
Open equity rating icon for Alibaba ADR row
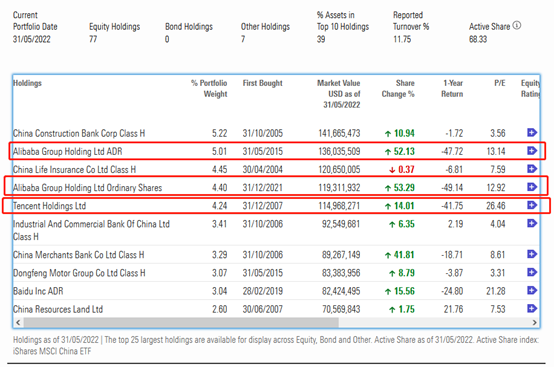(x=532, y=151)
